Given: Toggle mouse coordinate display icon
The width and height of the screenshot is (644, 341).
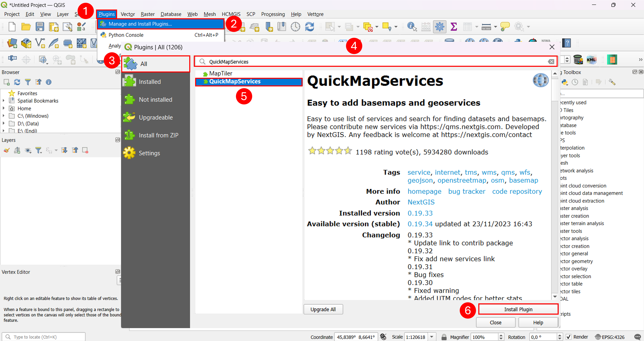Looking at the screenshot, I should [x=383, y=337].
